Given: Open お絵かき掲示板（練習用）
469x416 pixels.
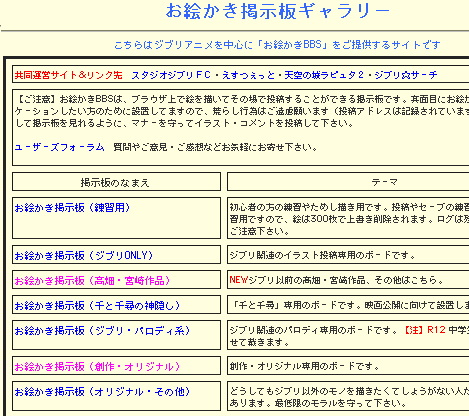Looking at the screenshot, I should point(72,208).
